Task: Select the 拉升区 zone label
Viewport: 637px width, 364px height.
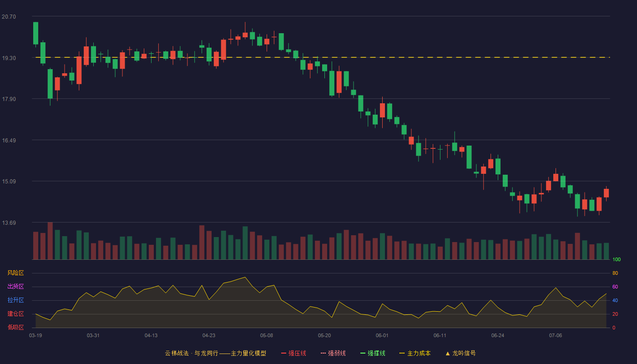Action: tap(15, 300)
